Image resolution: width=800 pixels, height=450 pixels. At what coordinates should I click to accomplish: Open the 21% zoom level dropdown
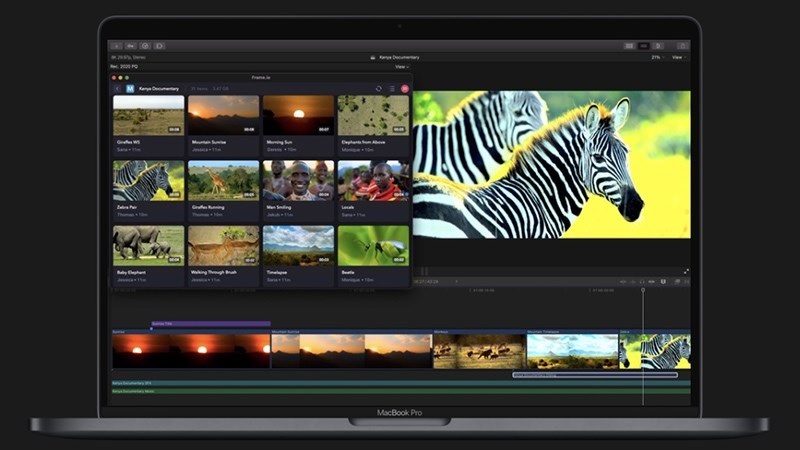pos(657,58)
